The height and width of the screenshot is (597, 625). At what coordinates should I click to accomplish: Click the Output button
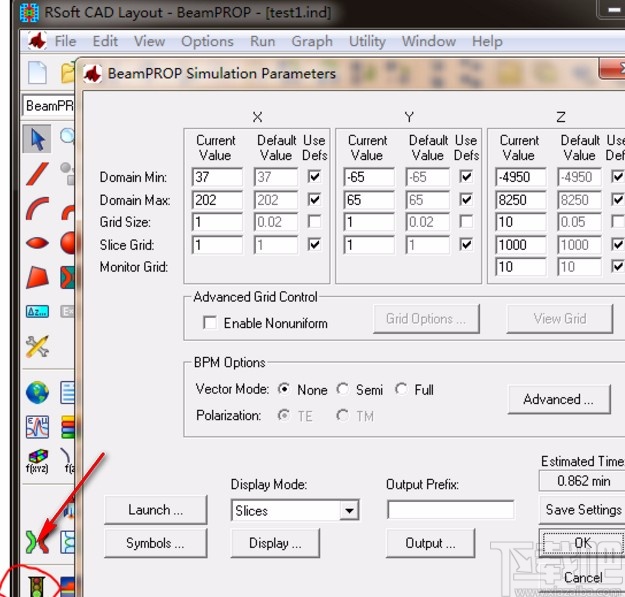point(430,543)
